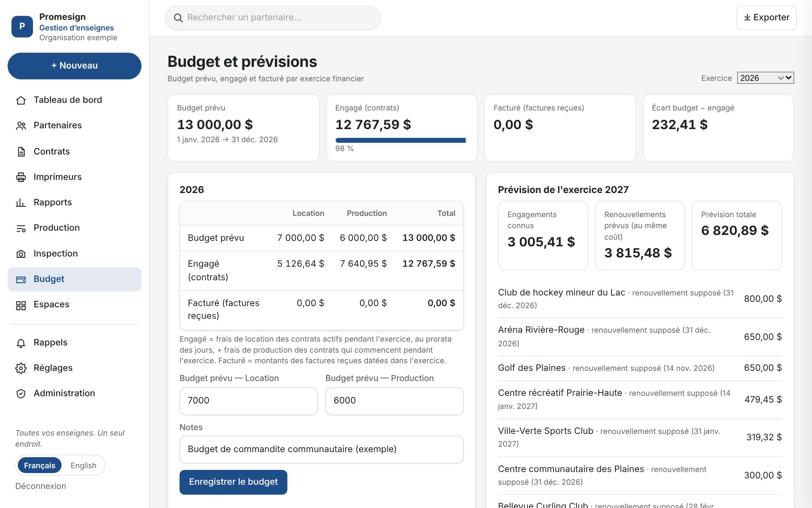The image size is (812, 508).
Task: Click the search magnifier icon
Action: 178,18
